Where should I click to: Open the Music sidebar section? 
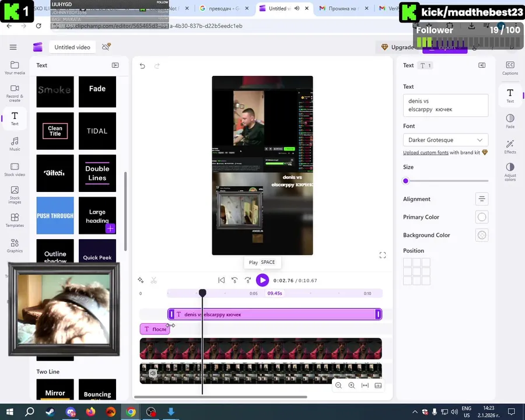click(x=15, y=144)
